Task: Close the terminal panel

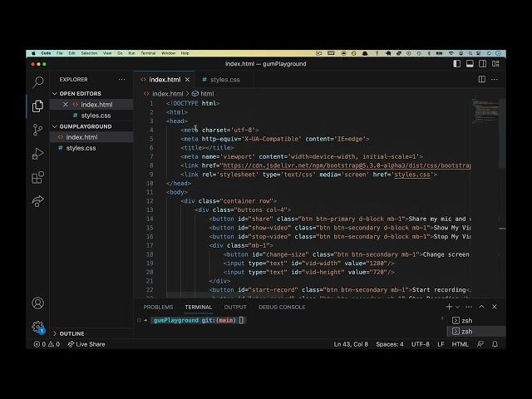Action: click(x=495, y=307)
